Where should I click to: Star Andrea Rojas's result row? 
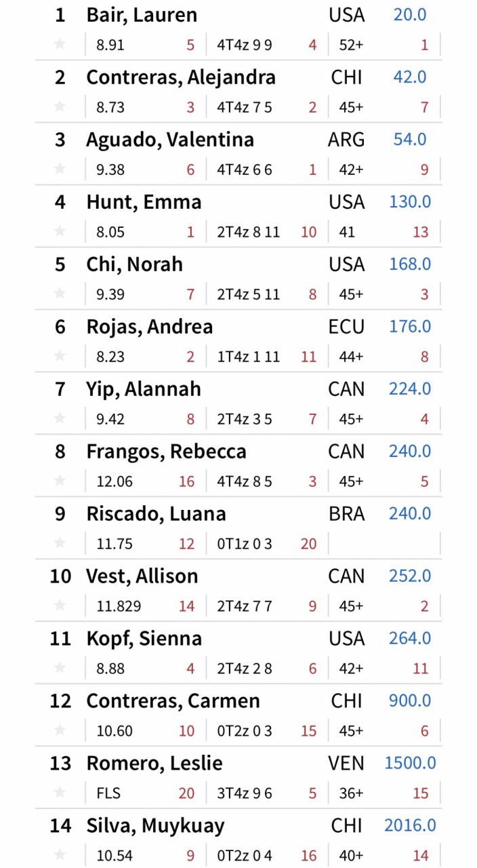[60, 357]
